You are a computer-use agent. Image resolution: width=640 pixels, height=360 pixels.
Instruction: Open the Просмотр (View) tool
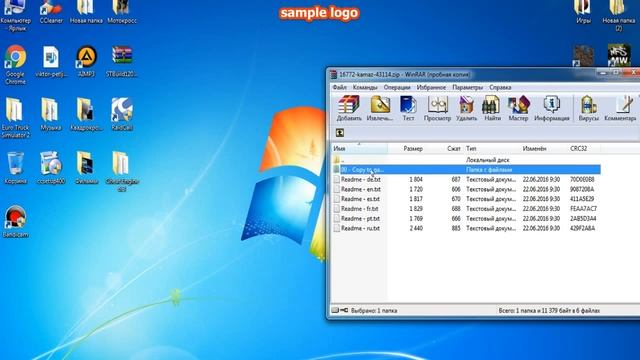437,108
